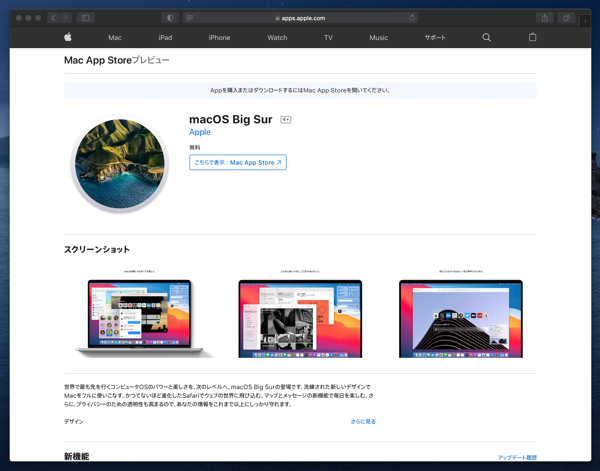
Task: Reload the page with the refresh icon
Action: [412, 18]
